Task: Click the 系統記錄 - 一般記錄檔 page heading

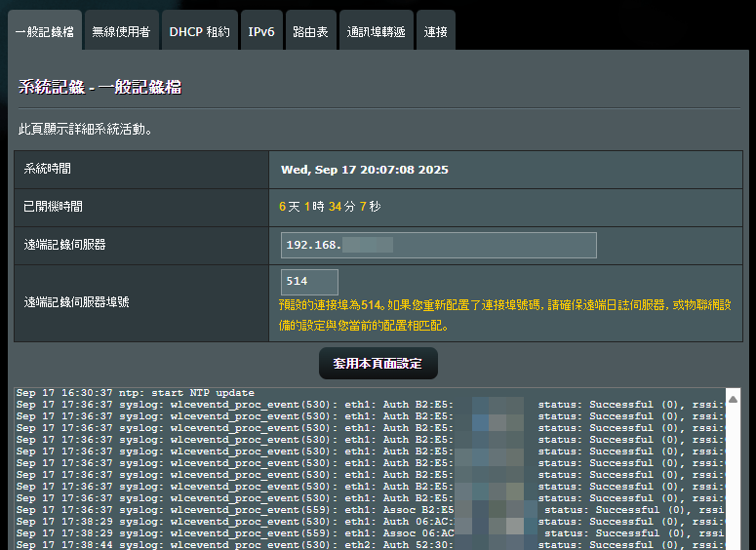Action: [99, 88]
